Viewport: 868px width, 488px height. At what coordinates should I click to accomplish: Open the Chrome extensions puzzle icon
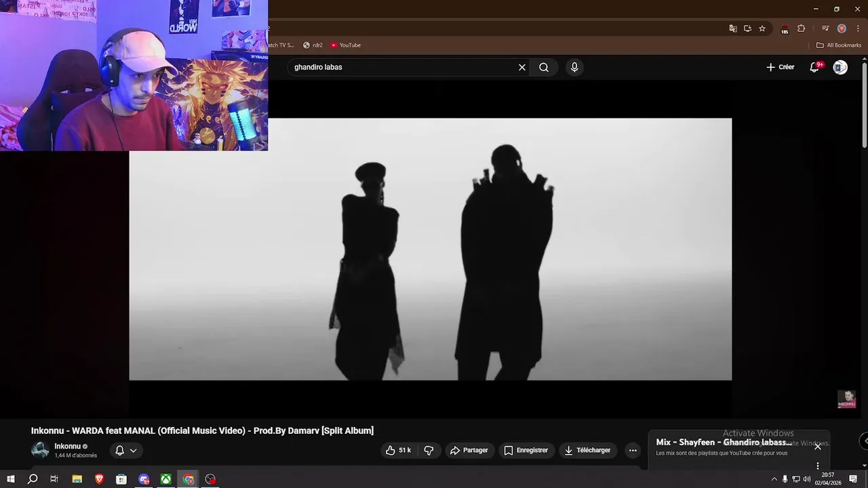tap(801, 28)
